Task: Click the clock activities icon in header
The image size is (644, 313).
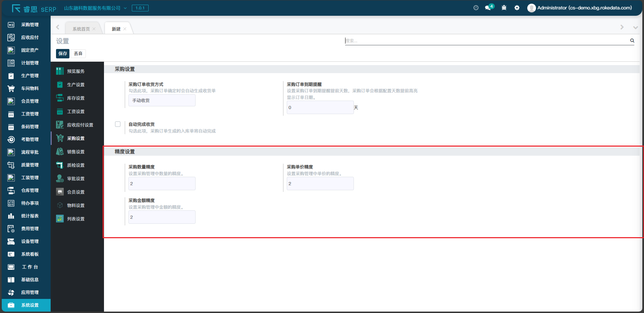Action: 476,8
